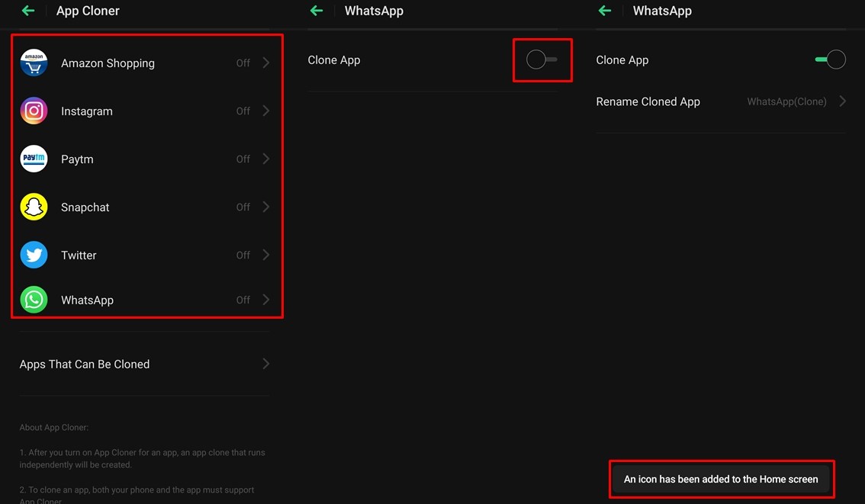
Task: Tap the Instagram app icon
Action: [34, 111]
